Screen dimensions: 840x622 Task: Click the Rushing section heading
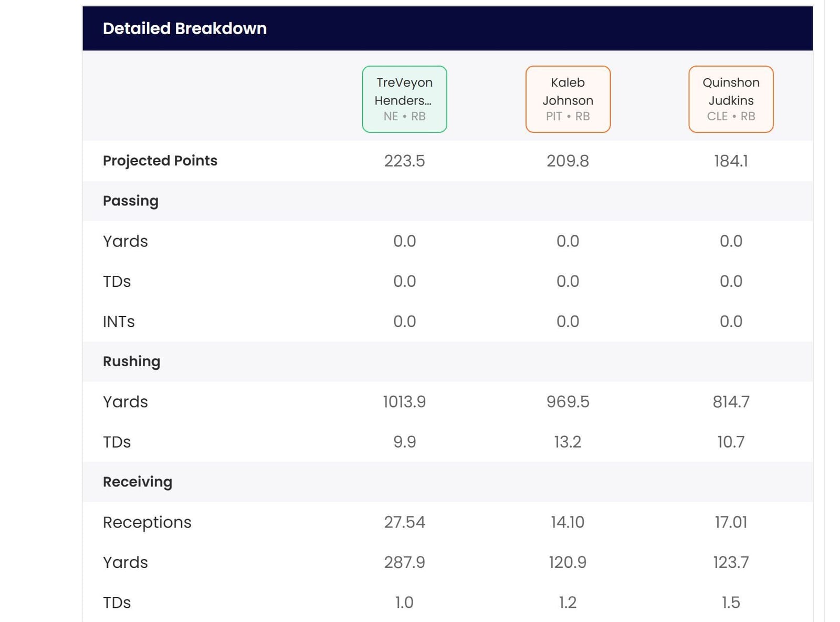pos(131,361)
